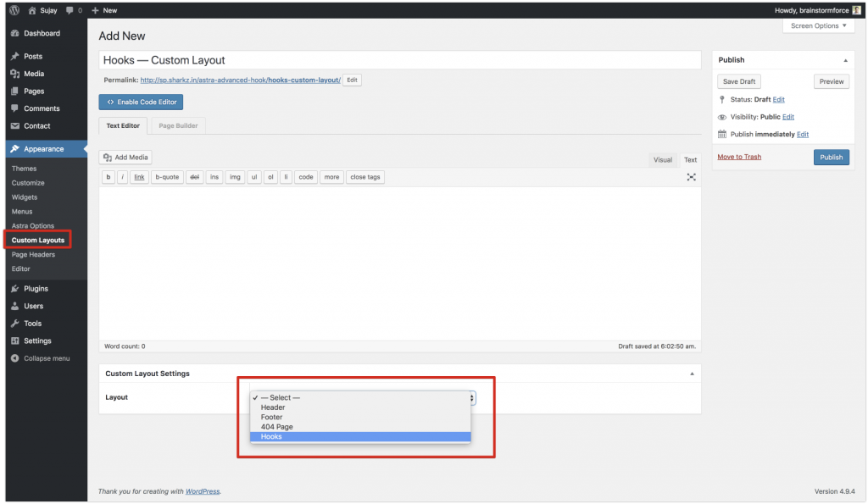Image resolution: width=868 pixels, height=504 pixels.
Task: Click the New plus item in admin bar
Action: 104,10
